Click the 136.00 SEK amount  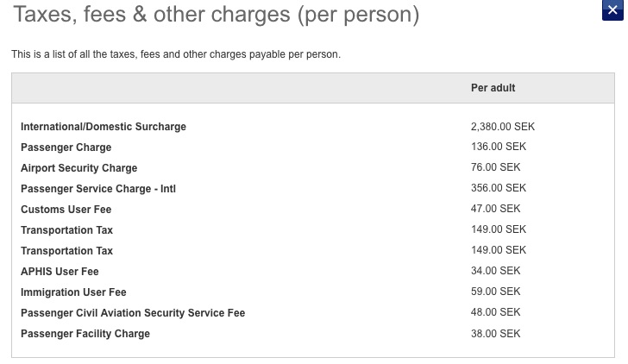point(499,147)
